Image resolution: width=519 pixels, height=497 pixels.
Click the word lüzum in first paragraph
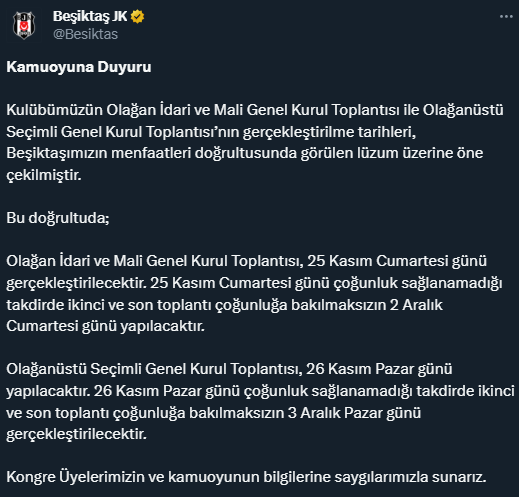click(378, 153)
